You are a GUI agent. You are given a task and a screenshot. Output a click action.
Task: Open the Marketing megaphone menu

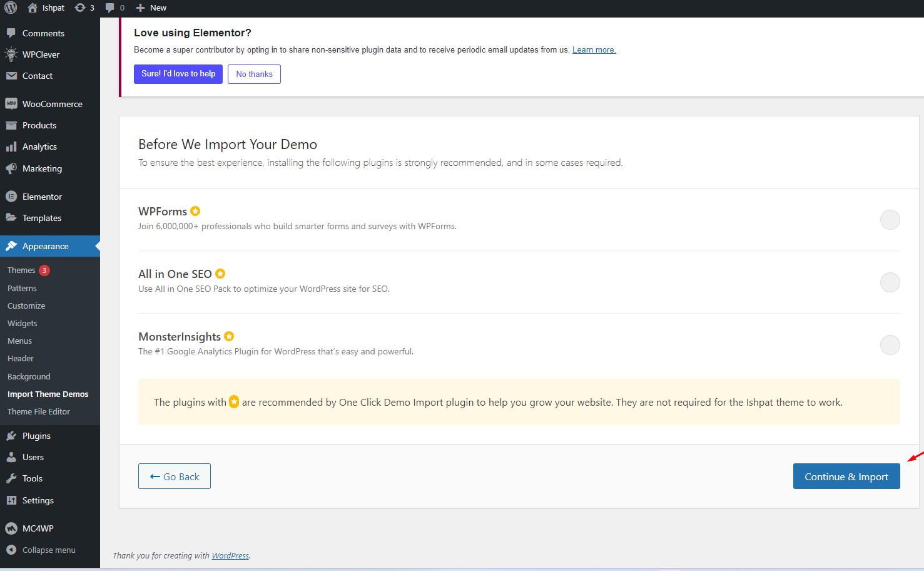tap(42, 168)
